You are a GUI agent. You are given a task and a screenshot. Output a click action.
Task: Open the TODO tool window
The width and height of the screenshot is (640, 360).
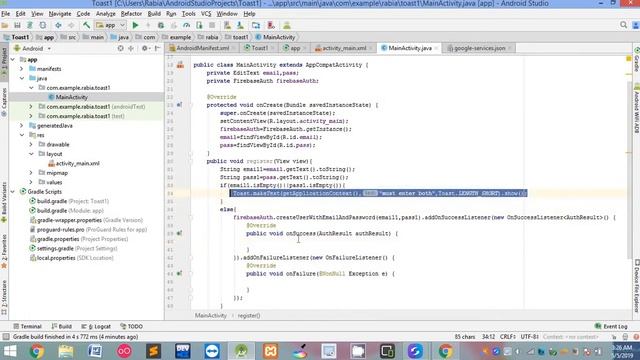coord(131,327)
